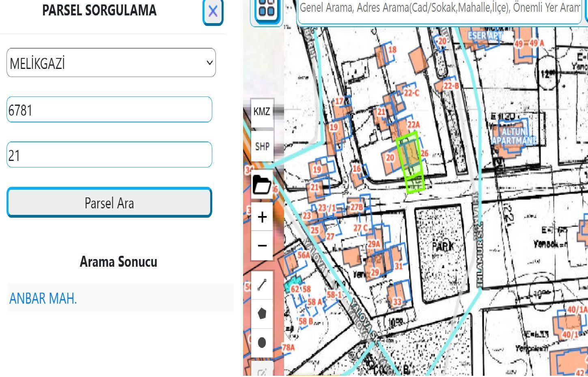Select the edit pencil tool
The image size is (588, 377).
point(262,371)
